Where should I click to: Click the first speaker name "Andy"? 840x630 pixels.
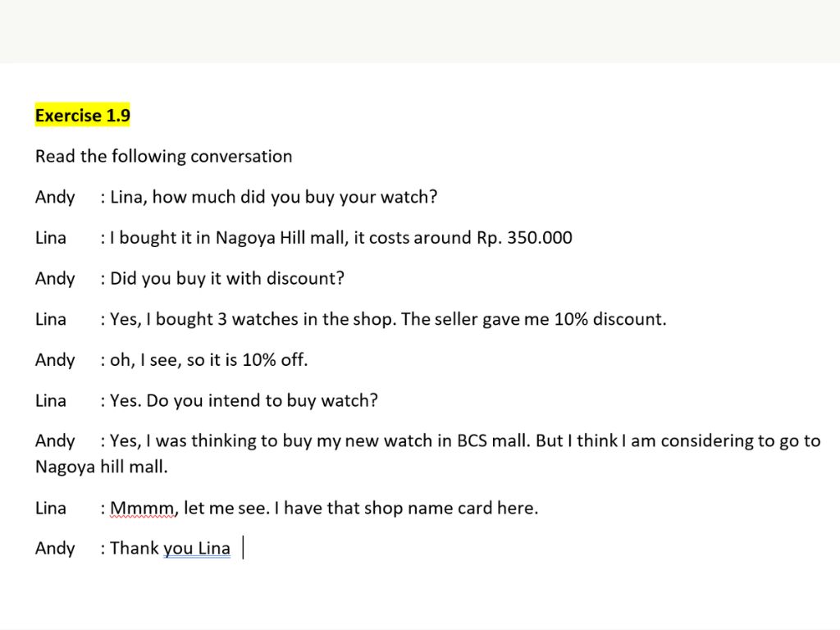click(x=55, y=197)
